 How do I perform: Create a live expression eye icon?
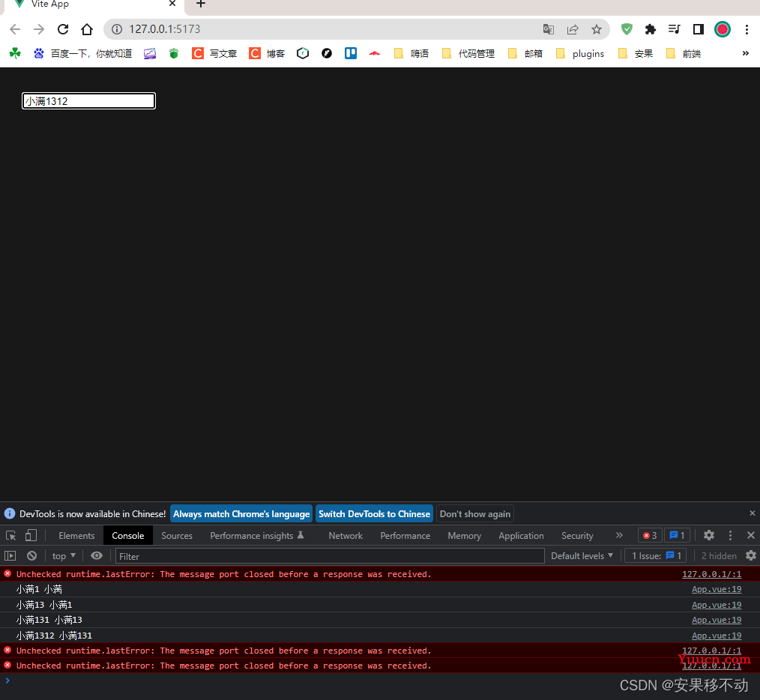(x=97, y=555)
